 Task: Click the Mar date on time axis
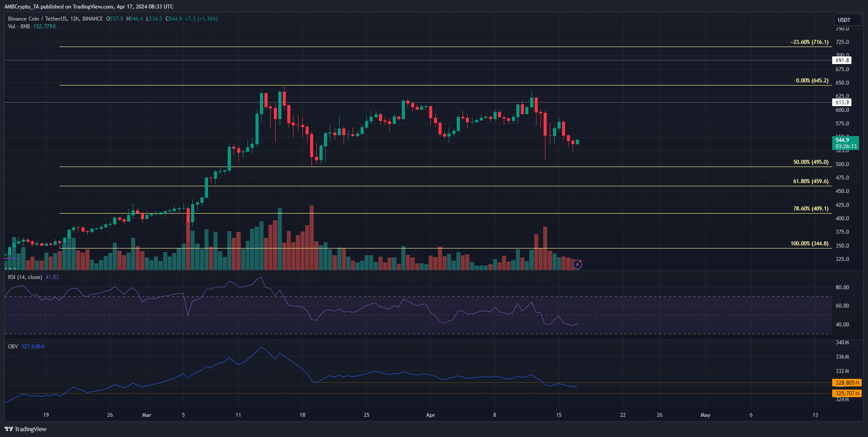coord(147,415)
